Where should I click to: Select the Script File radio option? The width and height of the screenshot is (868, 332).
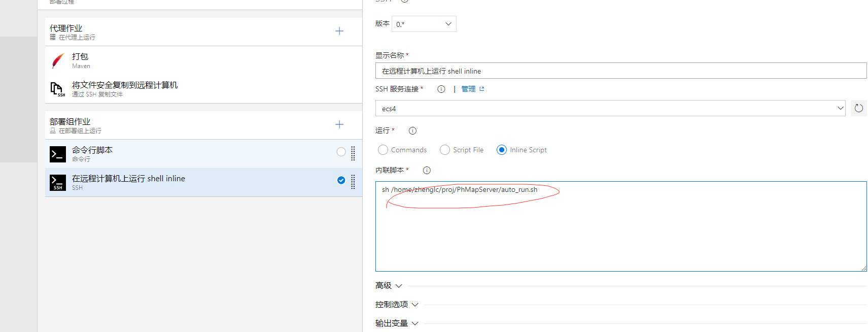point(445,150)
